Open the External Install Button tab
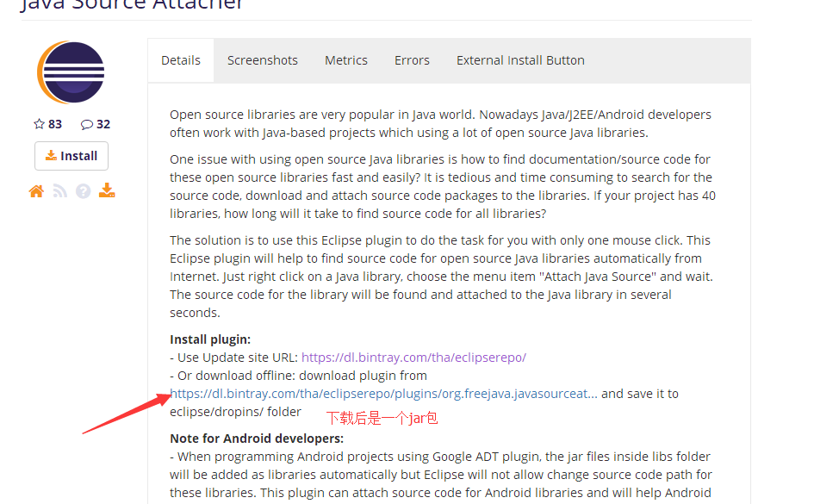The image size is (814, 504). [x=520, y=60]
